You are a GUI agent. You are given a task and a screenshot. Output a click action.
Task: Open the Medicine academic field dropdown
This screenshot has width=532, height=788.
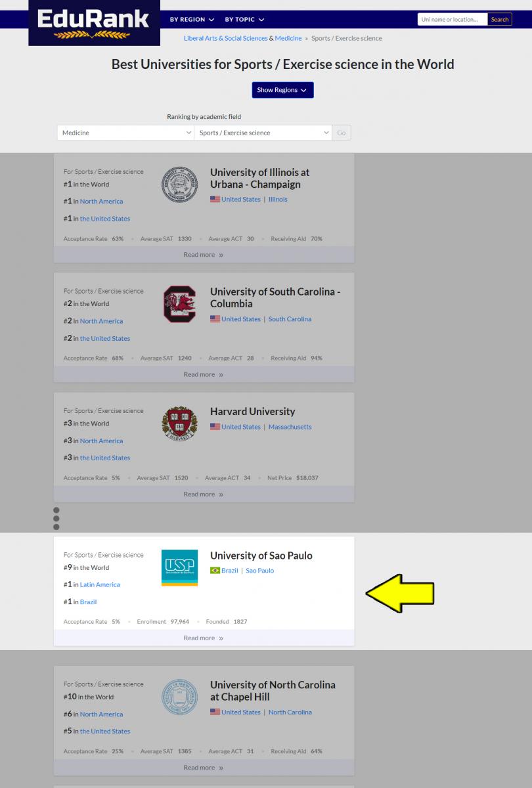click(125, 133)
